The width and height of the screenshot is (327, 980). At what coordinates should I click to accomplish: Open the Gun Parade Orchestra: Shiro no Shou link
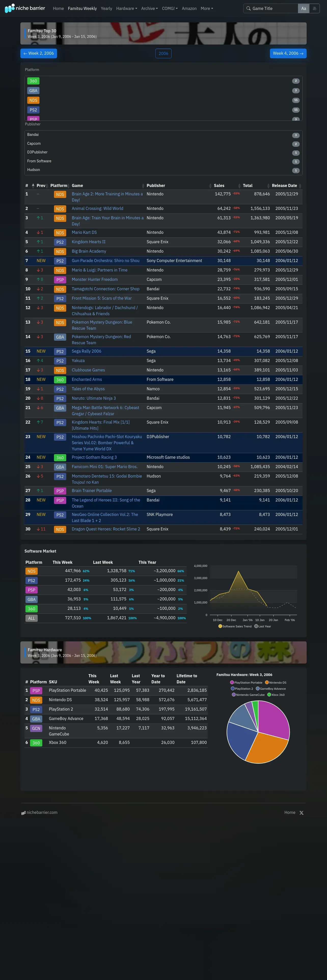[105, 261]
